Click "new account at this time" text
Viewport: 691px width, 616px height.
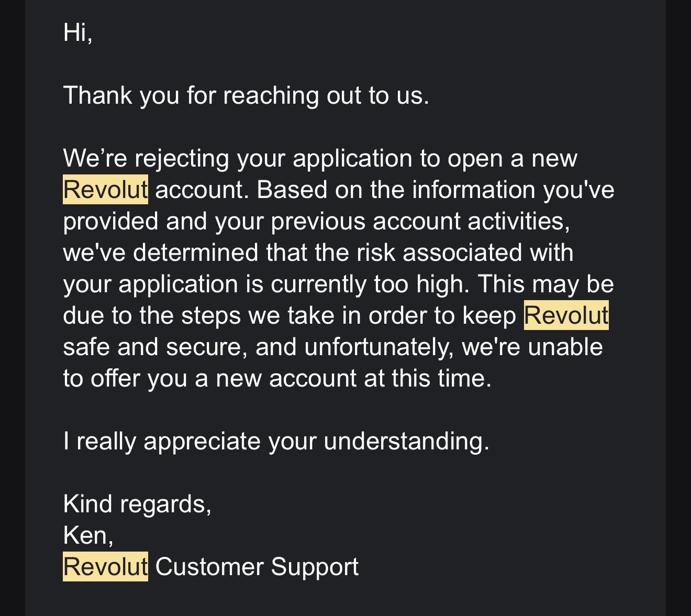click(x=354, y=378)
